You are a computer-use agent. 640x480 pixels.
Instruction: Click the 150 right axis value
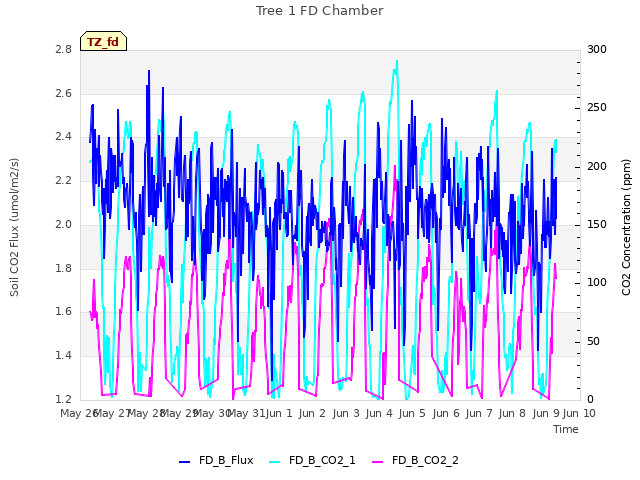pyautogui.click(x=597, y=224)
